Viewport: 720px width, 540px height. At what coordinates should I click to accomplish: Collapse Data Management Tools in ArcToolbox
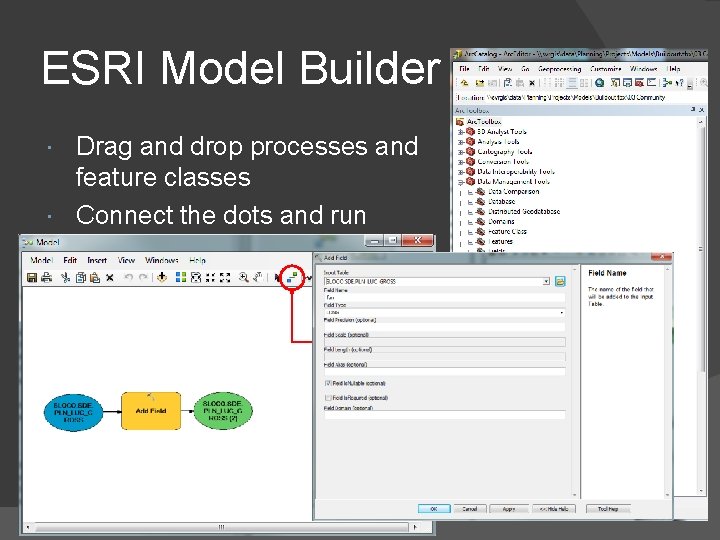[461, 182]
